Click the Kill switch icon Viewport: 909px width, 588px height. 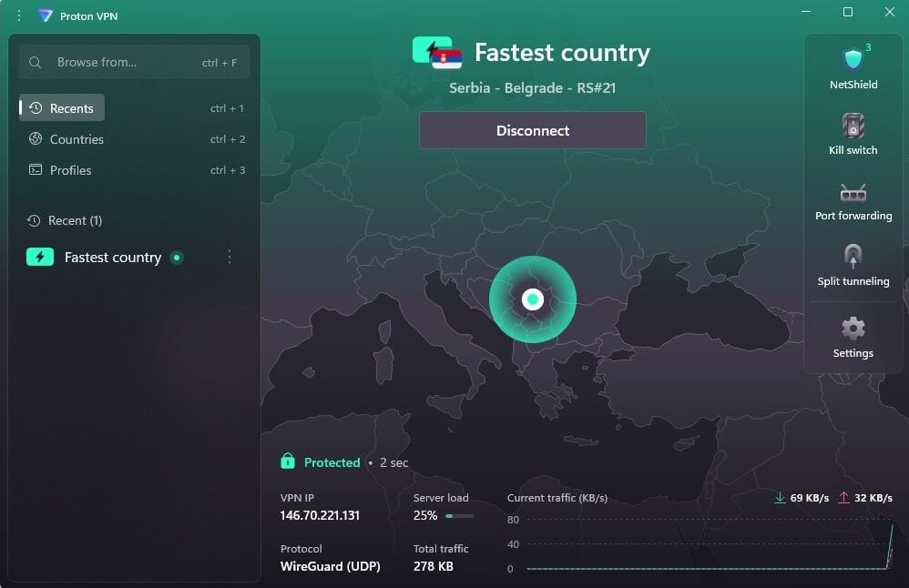pyautogui.click(x=853, y=127)
